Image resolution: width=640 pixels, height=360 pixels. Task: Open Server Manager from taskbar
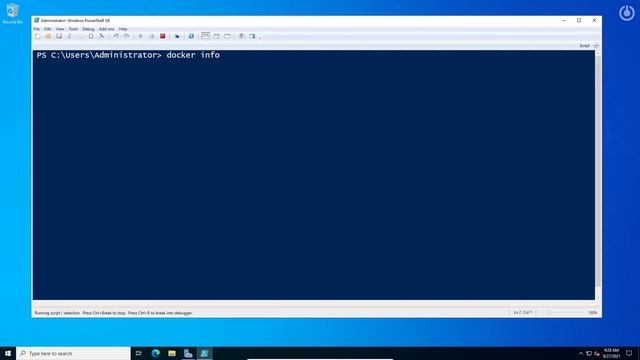188,353
